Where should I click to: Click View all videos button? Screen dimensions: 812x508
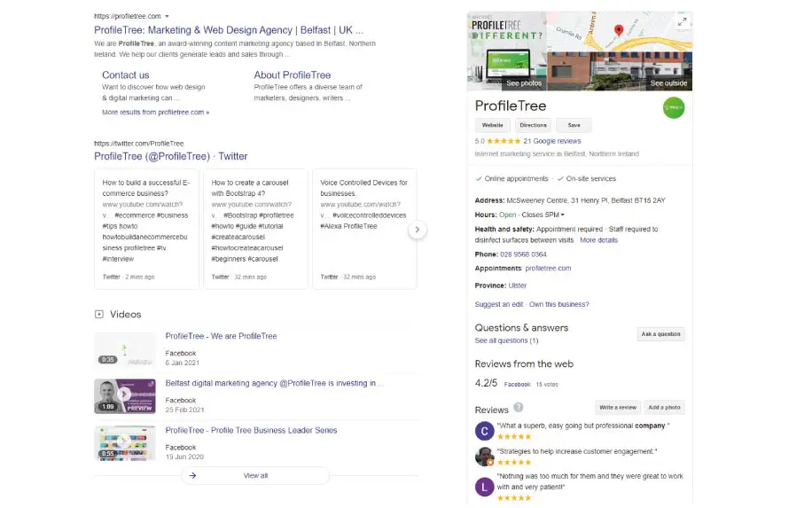click(x=255, y=475)
